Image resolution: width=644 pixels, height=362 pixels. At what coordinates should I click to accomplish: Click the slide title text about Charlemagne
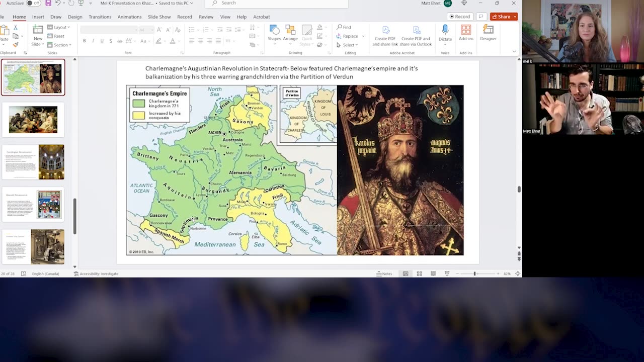point(282,72)
